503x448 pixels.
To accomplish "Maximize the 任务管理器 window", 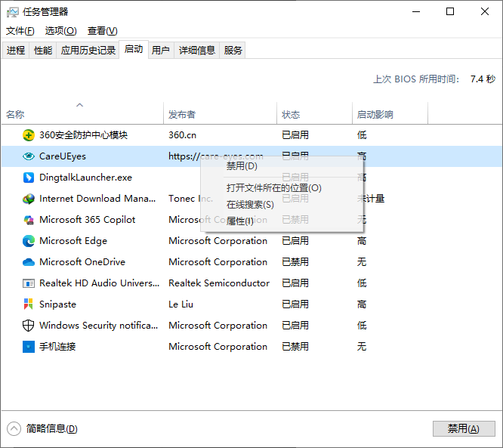I will pyautogui.click(x=450, y=12).
